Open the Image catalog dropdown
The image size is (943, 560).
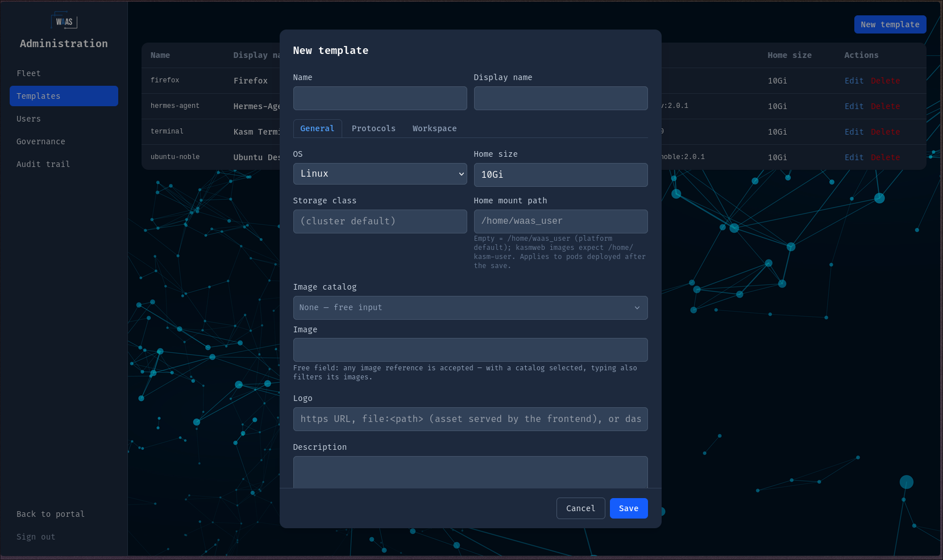[x=470, y=308]
